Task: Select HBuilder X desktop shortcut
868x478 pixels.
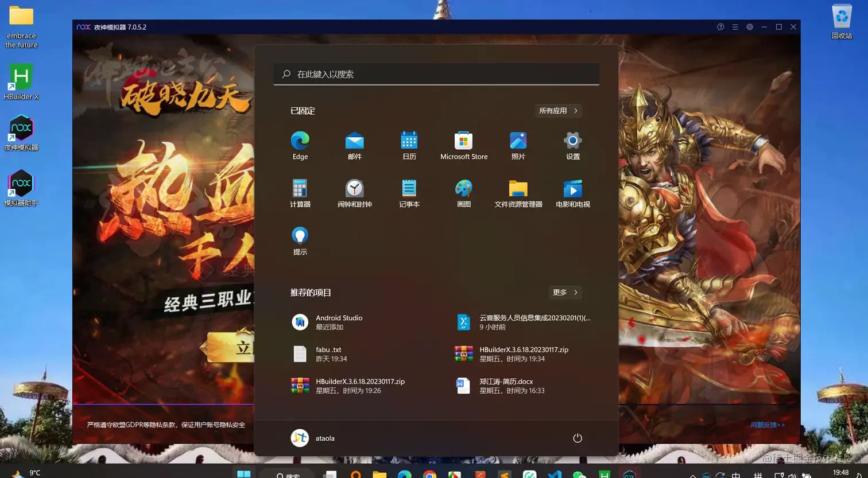Action: 21,82
